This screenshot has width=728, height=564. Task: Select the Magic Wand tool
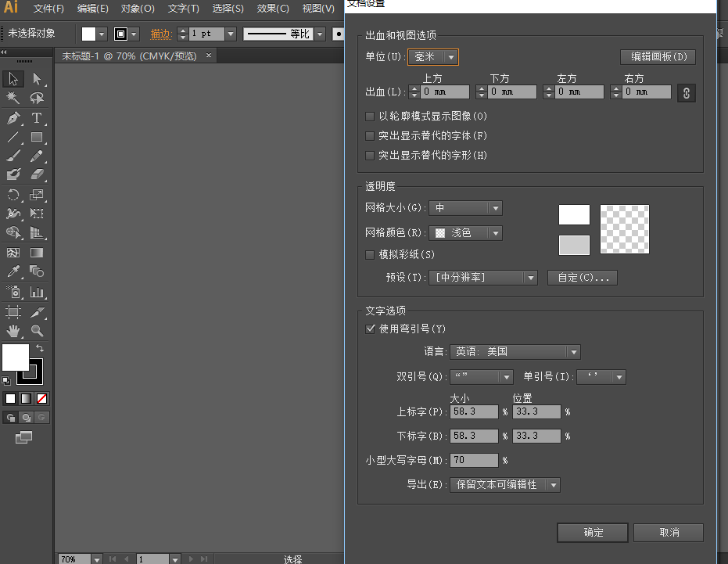[x=13, y=98]
